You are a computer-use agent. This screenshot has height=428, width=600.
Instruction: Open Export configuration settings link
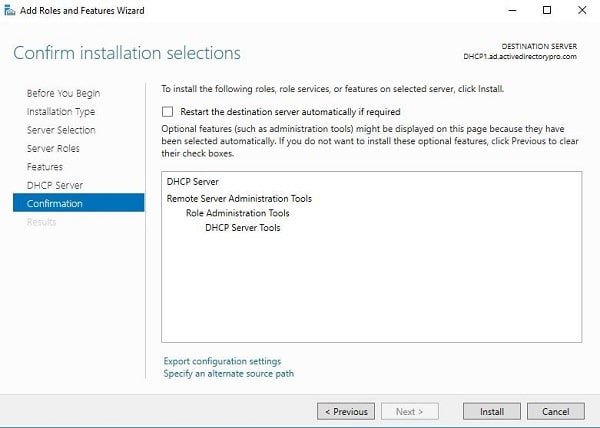222,361
